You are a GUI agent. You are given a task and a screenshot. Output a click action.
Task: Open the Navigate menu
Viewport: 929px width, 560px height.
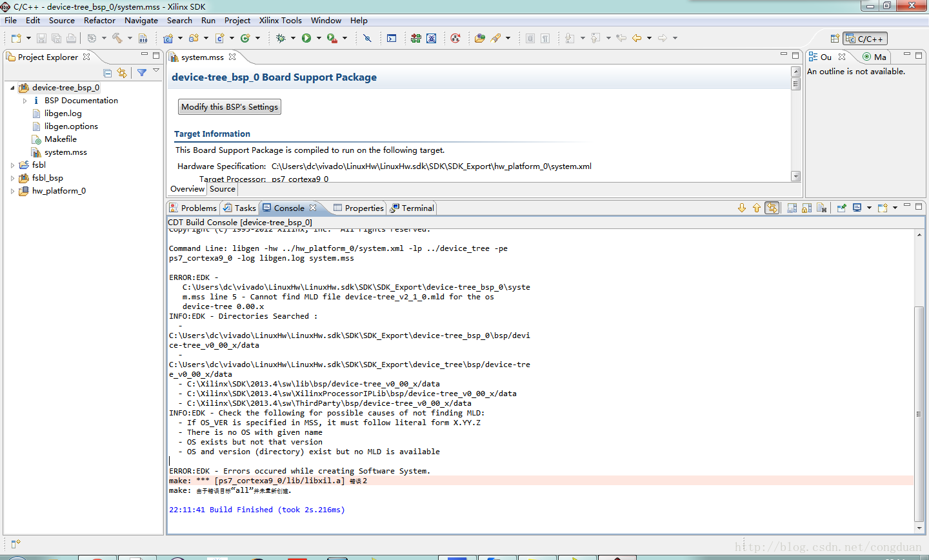[141, 21]
